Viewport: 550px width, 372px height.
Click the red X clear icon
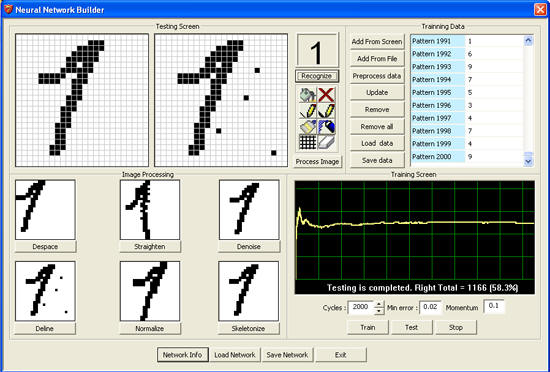pyautogui.click(x=326, y=95)
